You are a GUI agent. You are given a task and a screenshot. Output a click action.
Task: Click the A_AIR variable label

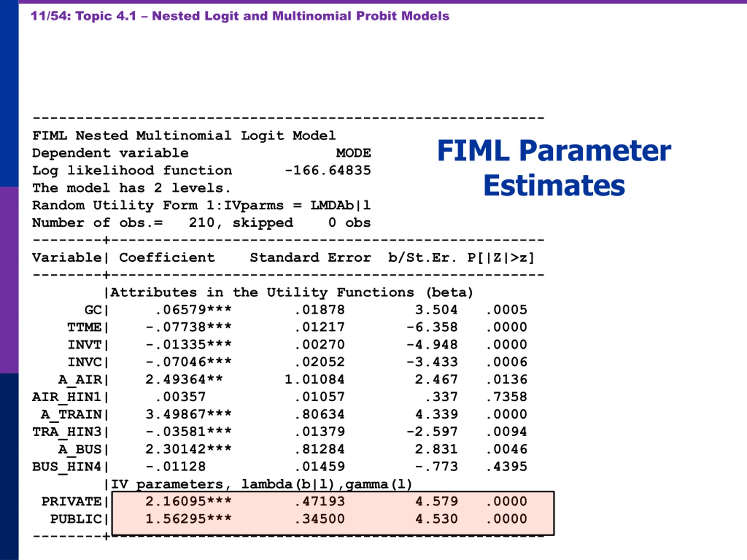(x=80, y=379)
